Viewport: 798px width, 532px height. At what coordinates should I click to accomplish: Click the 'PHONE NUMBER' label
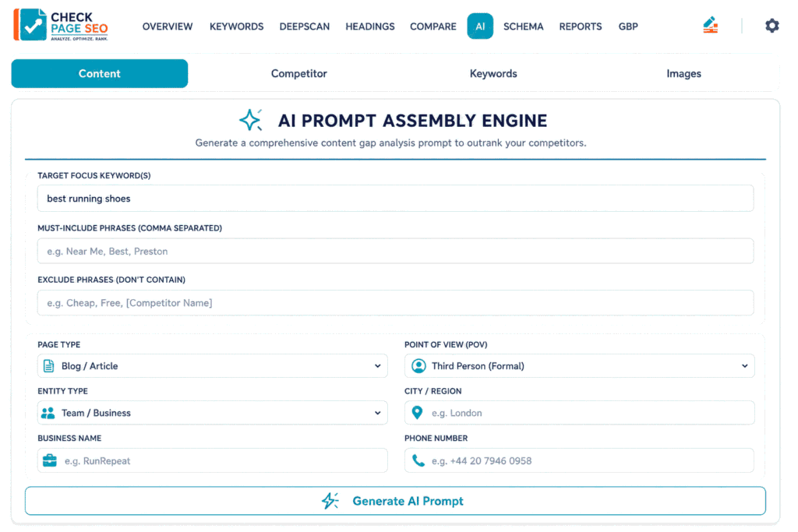tap(436, 438)
